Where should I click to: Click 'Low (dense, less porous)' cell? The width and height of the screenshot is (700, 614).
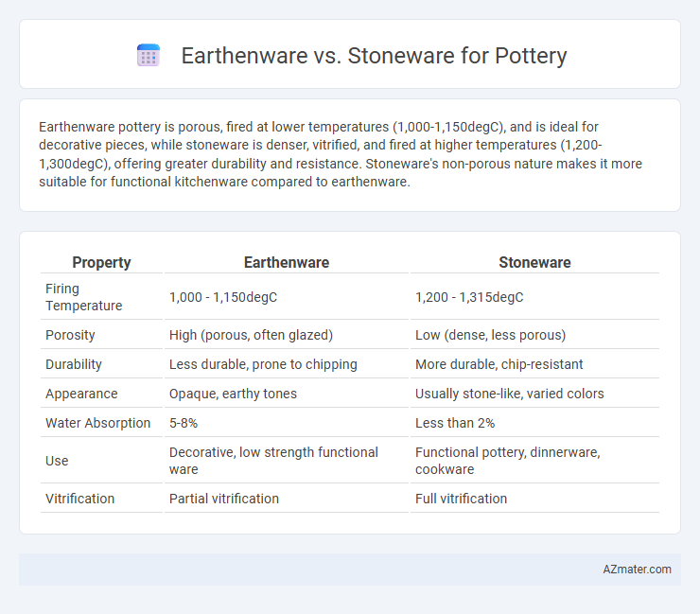coord(534,335)
